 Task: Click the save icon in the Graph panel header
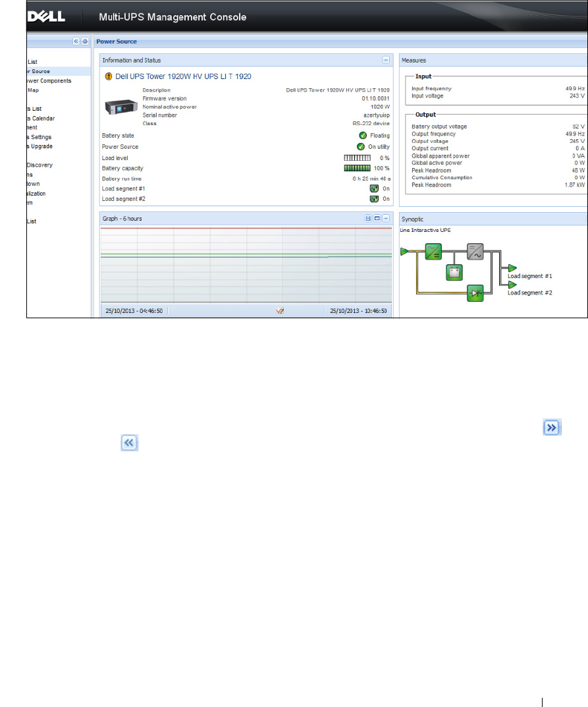point(368,218)
